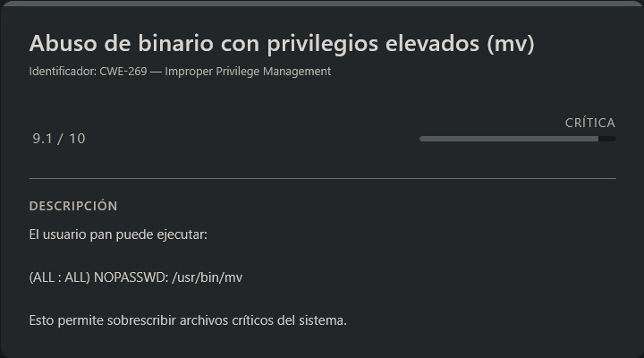Click the DESCRIPCIÓN section heading

(73, 206)
